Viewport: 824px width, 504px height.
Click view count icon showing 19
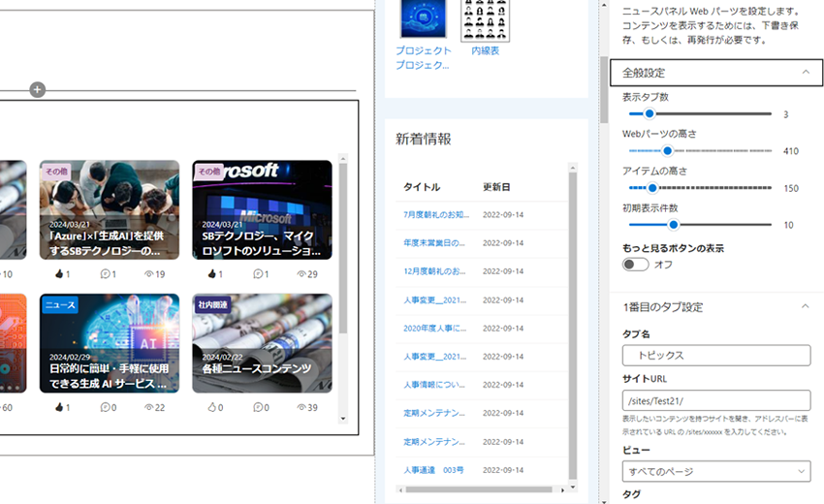point(148,274)
